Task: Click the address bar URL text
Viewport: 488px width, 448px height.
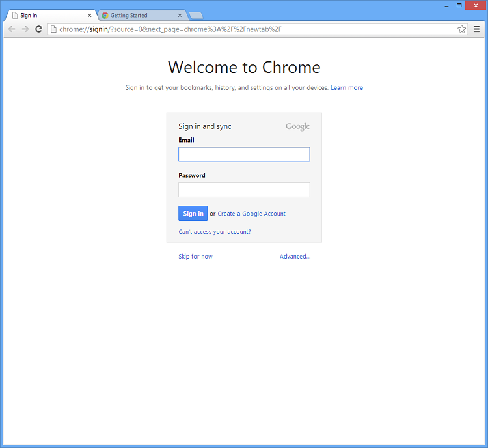Action: pos(169,29)
